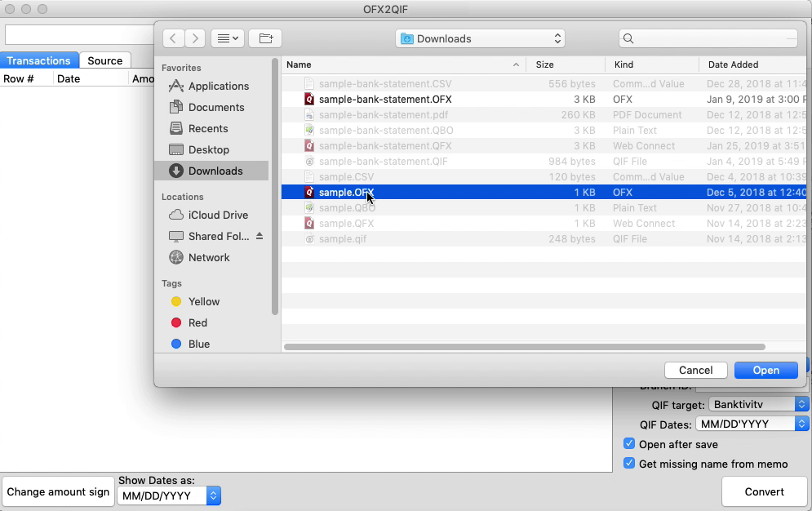Click the horizontal scrollbar of file list
The image size is (812, 511).
525,347
